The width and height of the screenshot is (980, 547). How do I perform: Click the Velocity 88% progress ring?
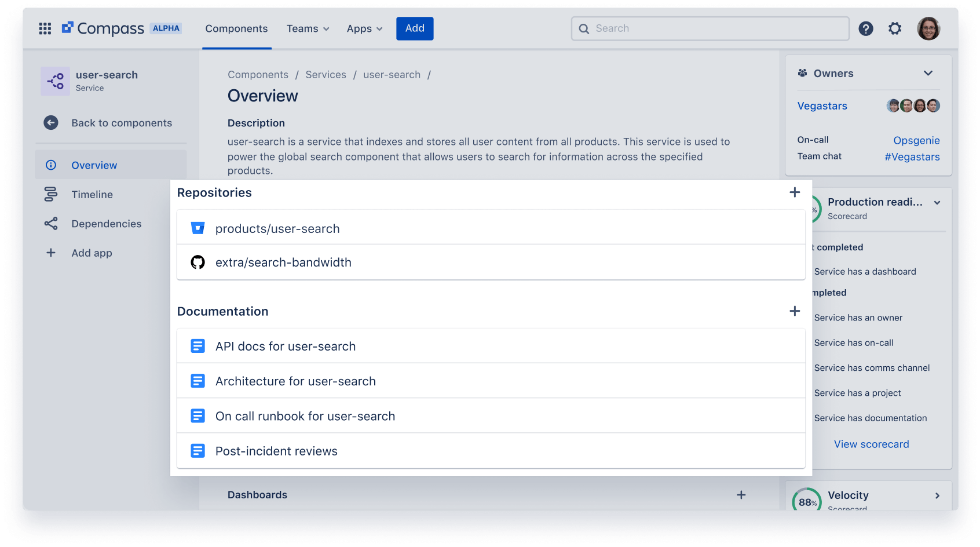point(807,501)
